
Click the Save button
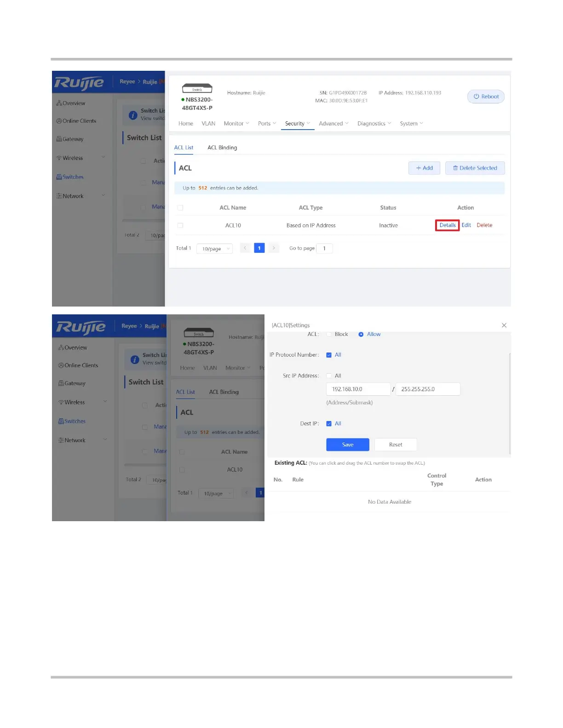coord(348,445)
